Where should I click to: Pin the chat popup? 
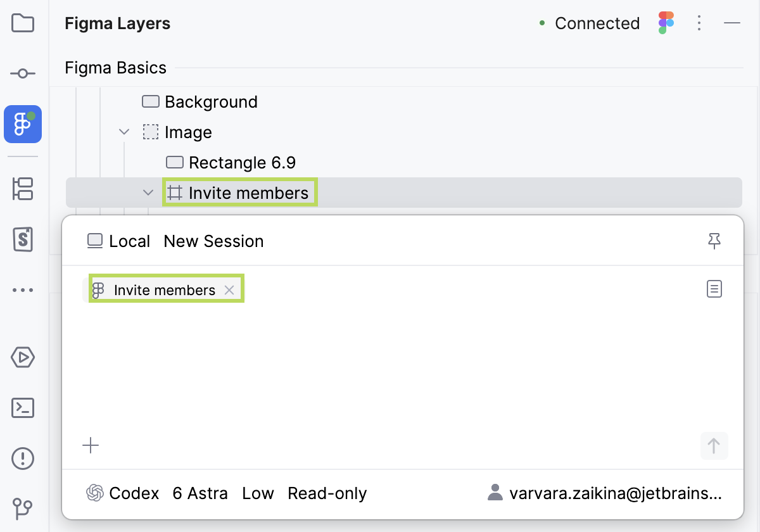point(714,241)
